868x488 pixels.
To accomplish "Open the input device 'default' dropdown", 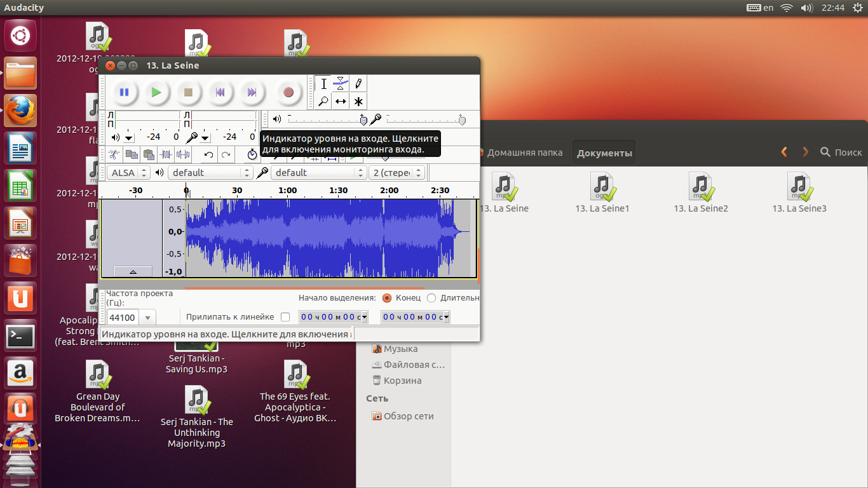I will pos(319,173).
